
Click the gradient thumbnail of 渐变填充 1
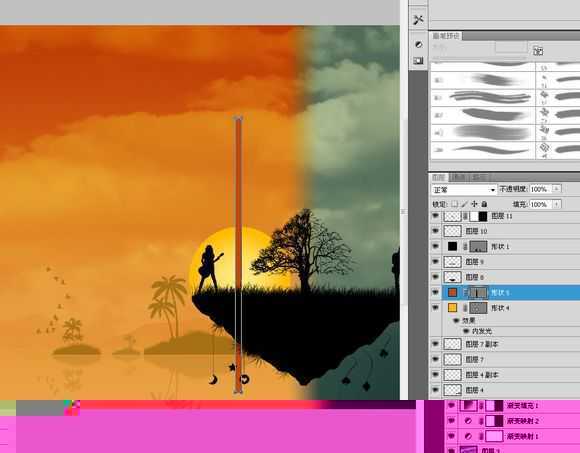click(468, 406)
